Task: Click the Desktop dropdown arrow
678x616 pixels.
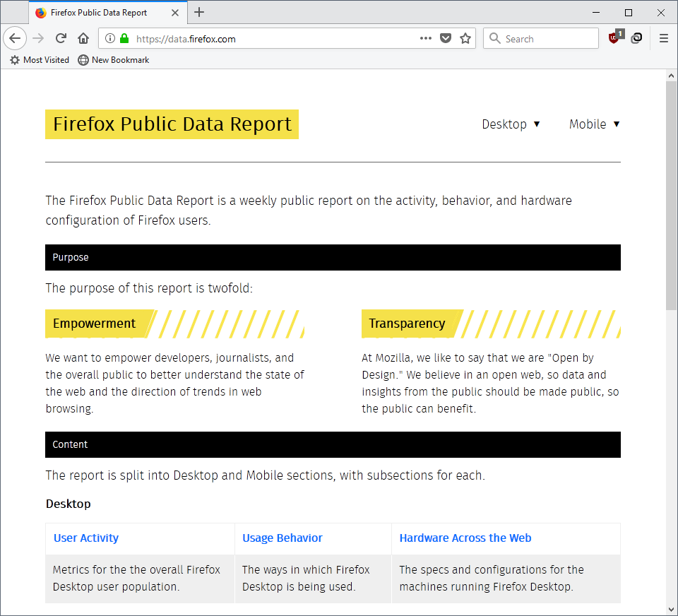Action: coord(537,124)
